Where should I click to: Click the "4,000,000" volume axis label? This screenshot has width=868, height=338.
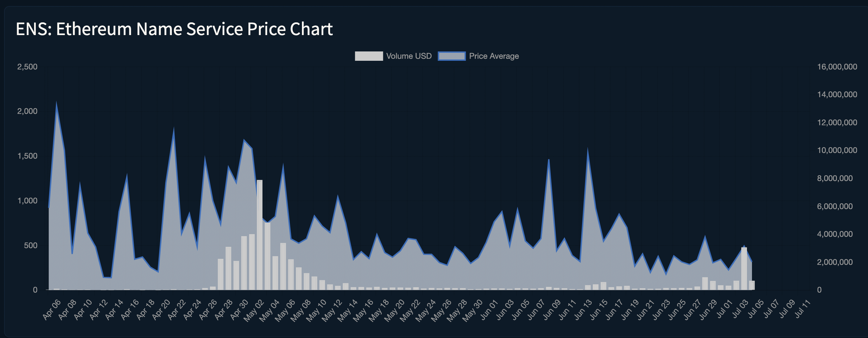tap(835, 234)
